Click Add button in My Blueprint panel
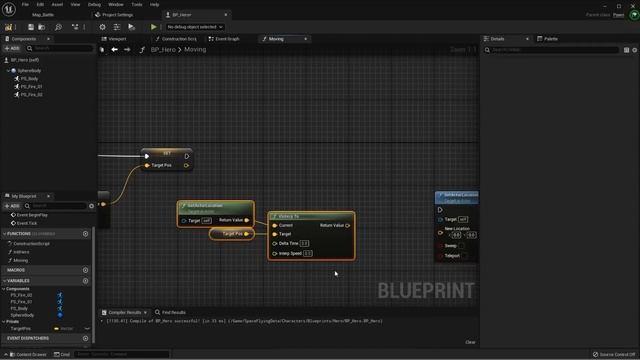The width and height of the screenshot is (640, 360). point(12,206)
